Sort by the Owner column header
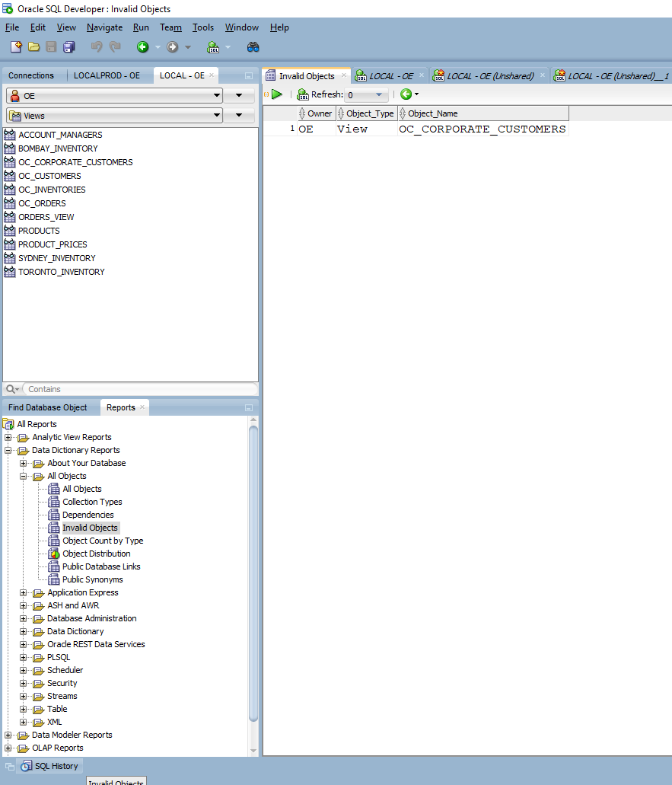Image resolution: width=672 pixels, height=785 pixels. [x=317, y=113]
